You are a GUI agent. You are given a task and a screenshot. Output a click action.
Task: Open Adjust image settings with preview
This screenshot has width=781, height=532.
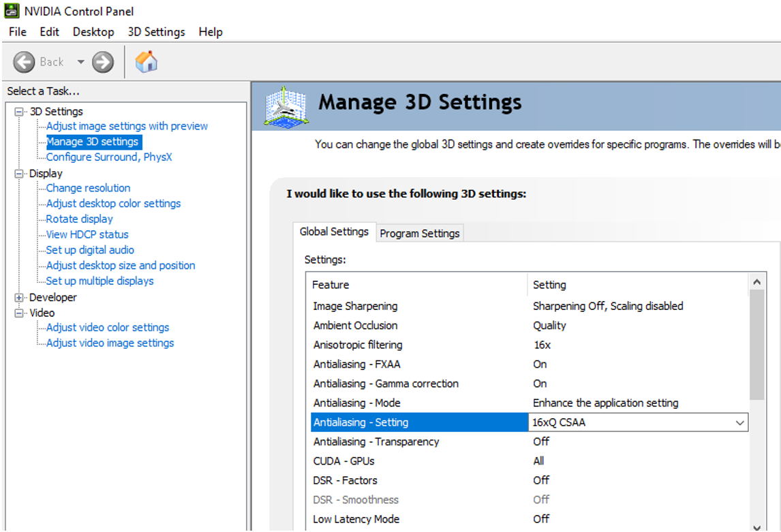click(127, 127)
